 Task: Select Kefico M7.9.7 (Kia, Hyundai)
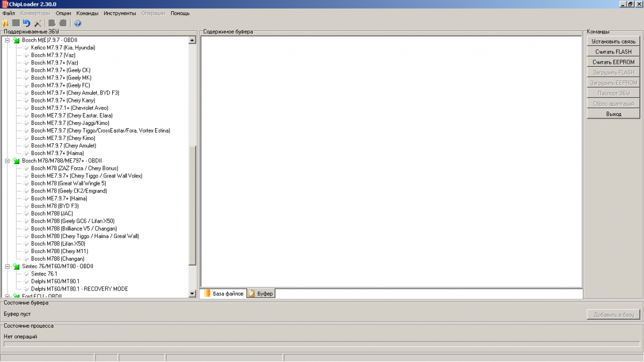(x=63, y=48)
